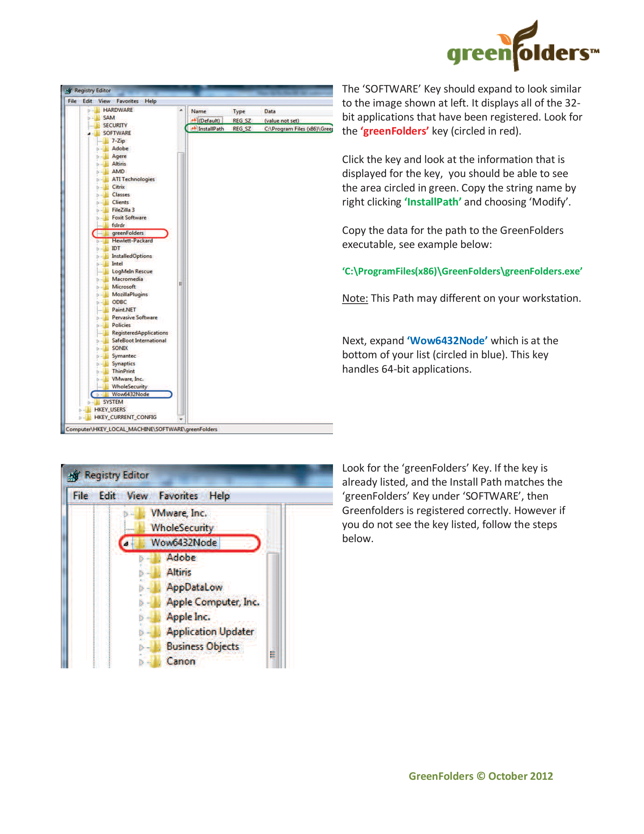Select the MozillaPlugins key
Image resolution: width=644 pixels, height=834 pixels.
coord(130,295)
